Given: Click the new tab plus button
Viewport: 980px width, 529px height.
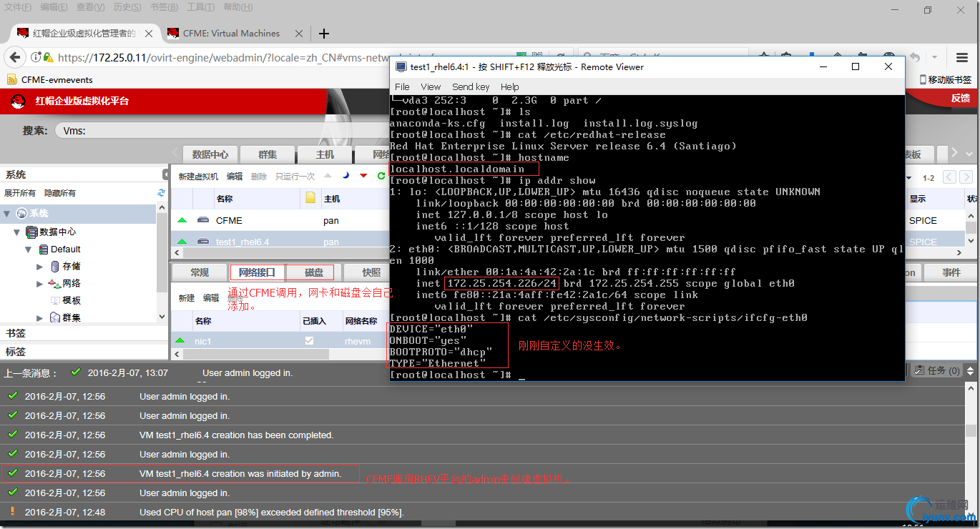Looking at the screenshot, I should click(x=324, y=34).
